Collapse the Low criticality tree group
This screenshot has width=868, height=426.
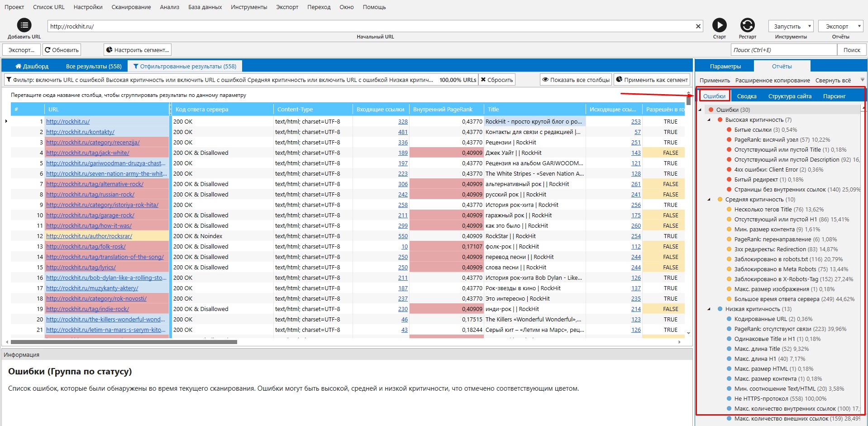[x=709, y=309]
